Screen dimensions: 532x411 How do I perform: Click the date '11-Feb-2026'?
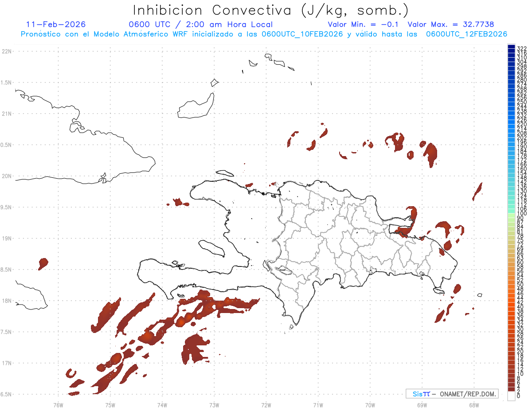56,24
